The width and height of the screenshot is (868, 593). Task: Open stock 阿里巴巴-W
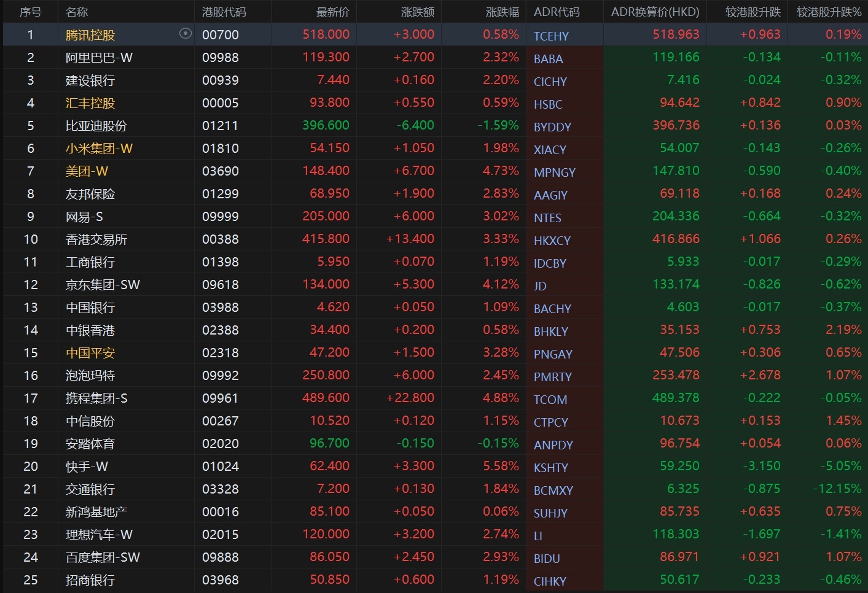pos(99,58)
